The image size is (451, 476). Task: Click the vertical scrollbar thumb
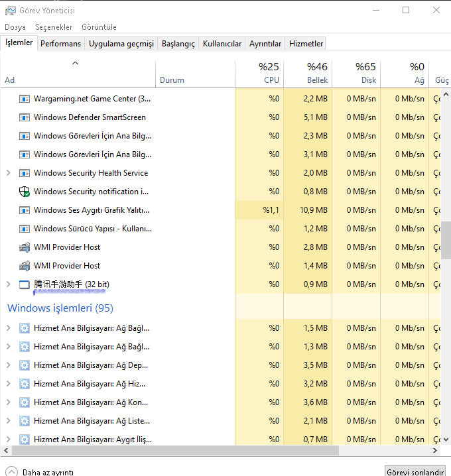(x=446, y=240)
